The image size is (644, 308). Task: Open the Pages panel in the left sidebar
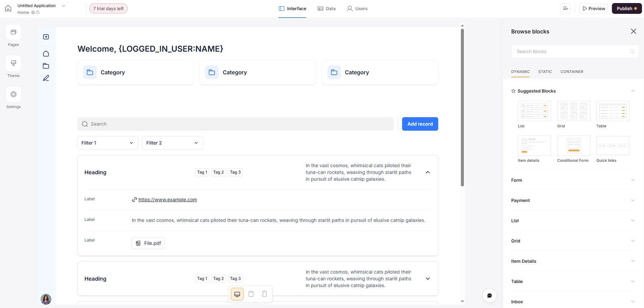click(x=13, y=36)
